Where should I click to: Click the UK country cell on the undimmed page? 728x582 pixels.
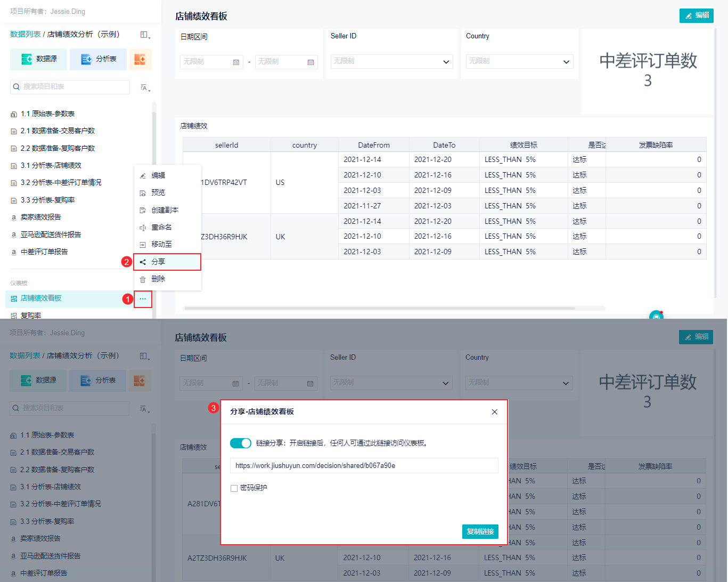click(x=305, y=237)
